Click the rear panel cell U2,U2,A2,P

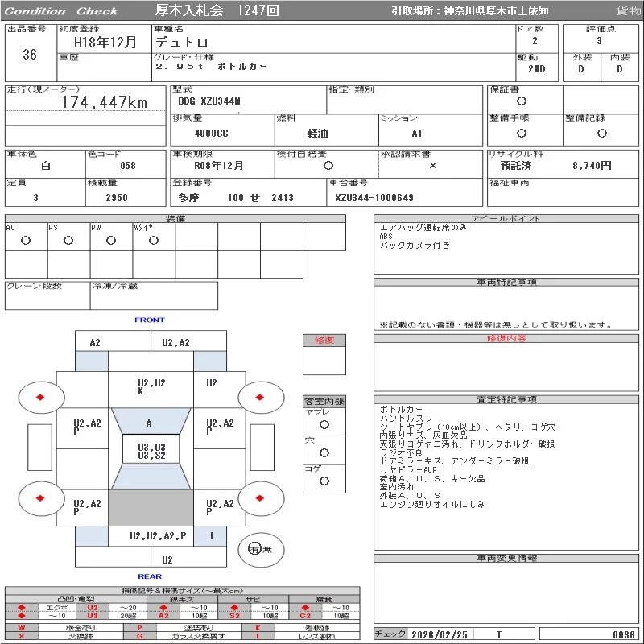(151, 536)
